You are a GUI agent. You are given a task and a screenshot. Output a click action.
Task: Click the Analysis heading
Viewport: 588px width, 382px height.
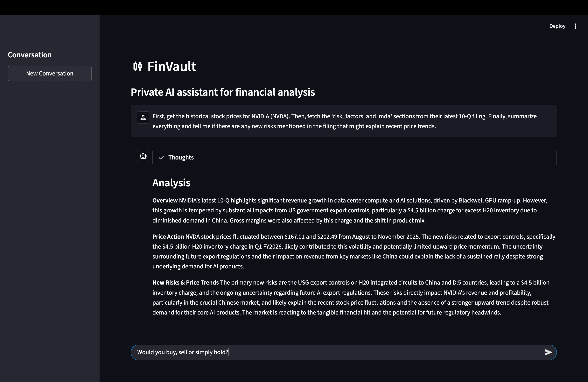pos(171,183)
